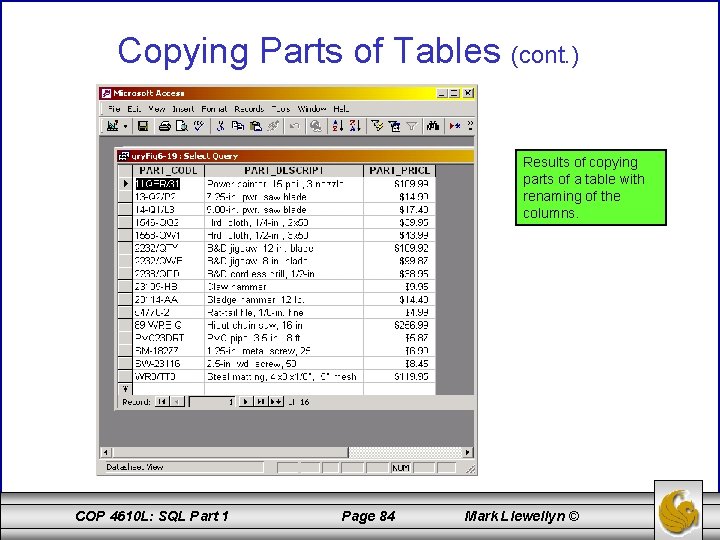
Task: Click the Undo arrow icon
Action: point(294,126)
